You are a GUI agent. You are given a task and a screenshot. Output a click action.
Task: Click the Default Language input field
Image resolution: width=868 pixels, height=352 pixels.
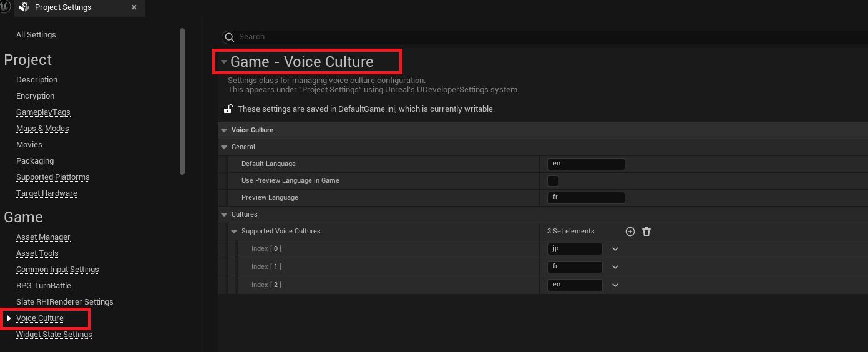pyautogui.click(x=585, y=164)
